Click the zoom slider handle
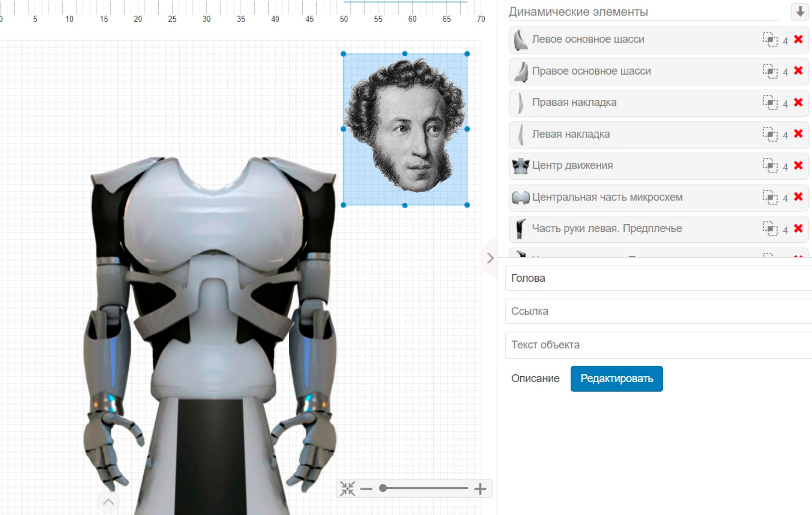Screen dimensions: 812x515 [x=383, y=488]
